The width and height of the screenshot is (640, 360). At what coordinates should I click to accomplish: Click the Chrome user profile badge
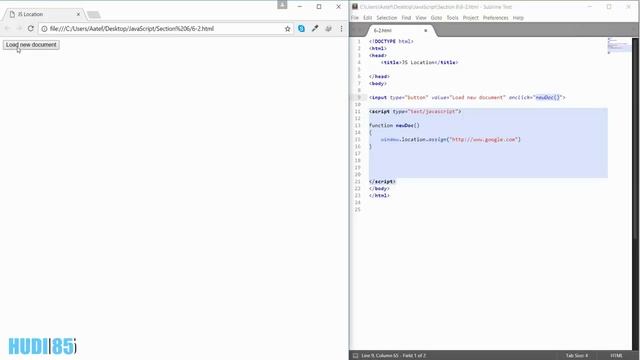click(x=282, y=4)
